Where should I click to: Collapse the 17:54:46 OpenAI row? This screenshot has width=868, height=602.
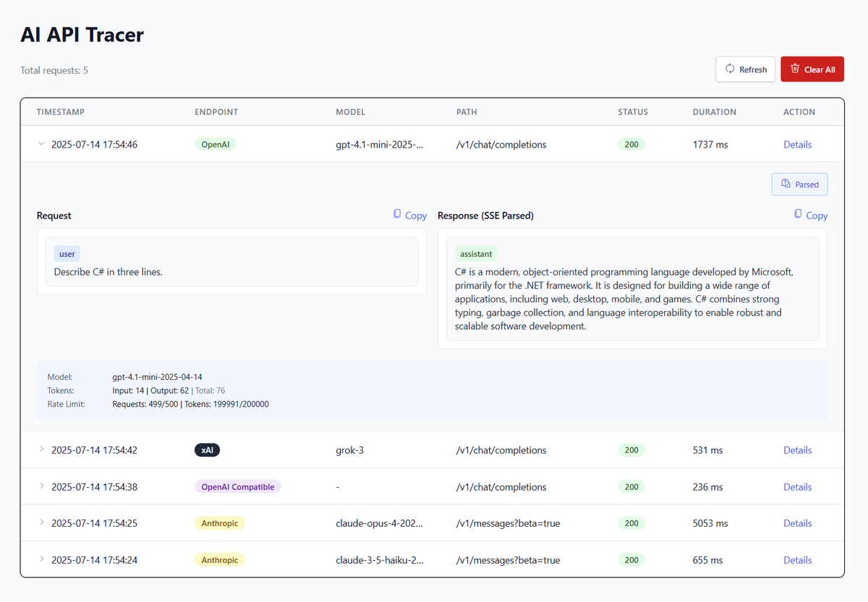click(x=41, y=144)
